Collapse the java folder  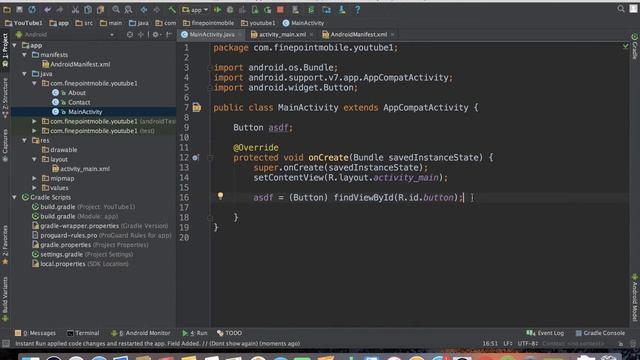tap(24, 74)
